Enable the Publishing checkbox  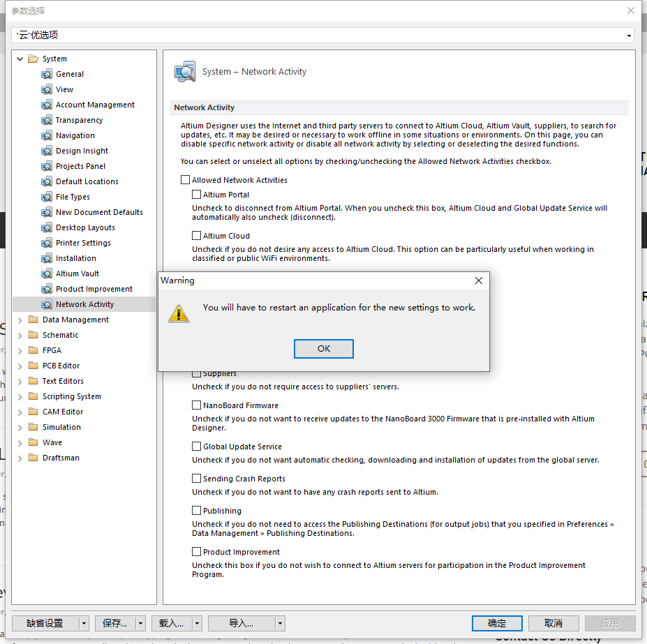coord(196,511)
